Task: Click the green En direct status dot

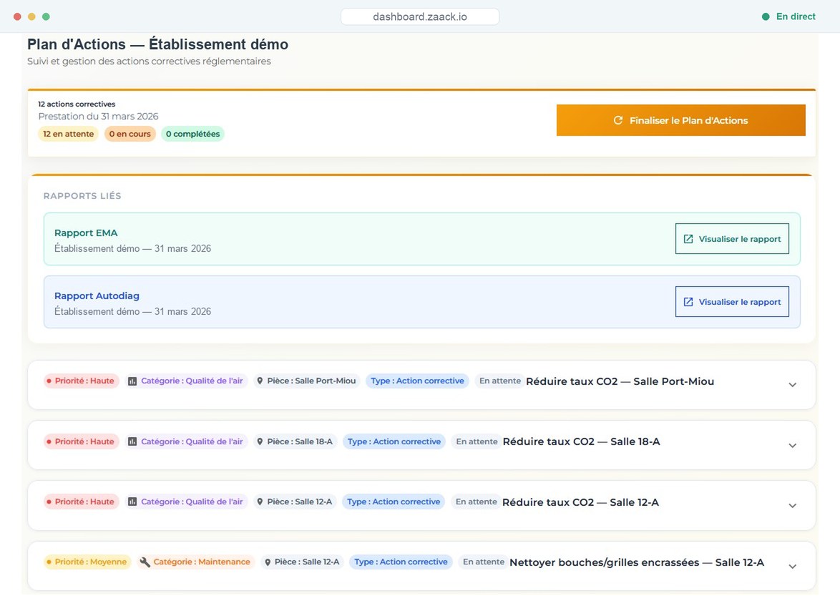Action: 766,16
